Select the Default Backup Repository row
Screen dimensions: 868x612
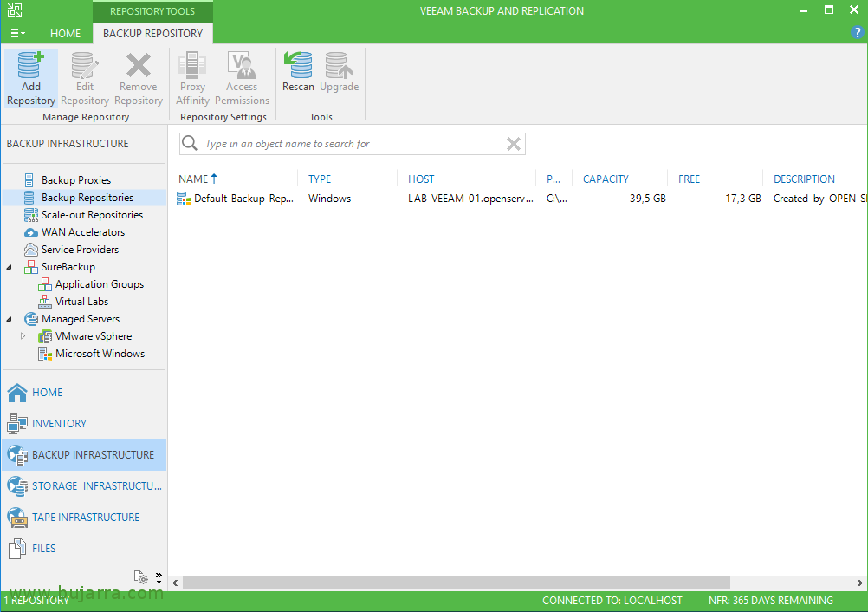pyautogui.click(x=521, y=199)
